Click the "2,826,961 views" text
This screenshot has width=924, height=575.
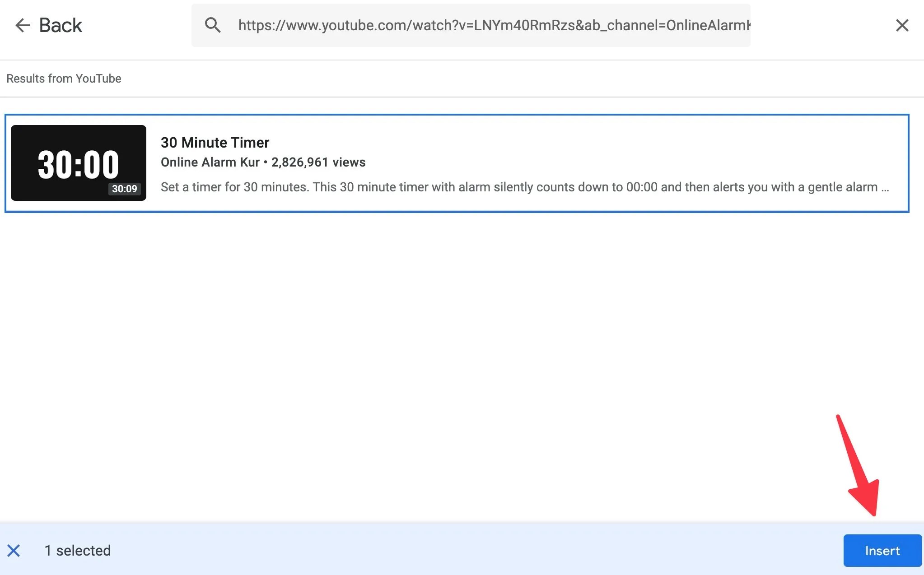click(318, 162)
